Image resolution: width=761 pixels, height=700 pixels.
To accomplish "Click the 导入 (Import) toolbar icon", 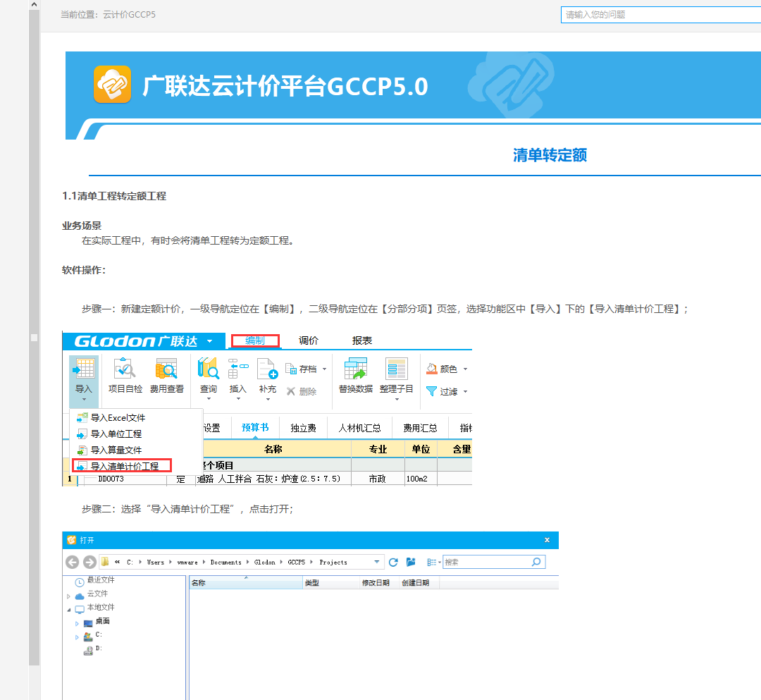I will pyautogui.click(x=85, y=369).
